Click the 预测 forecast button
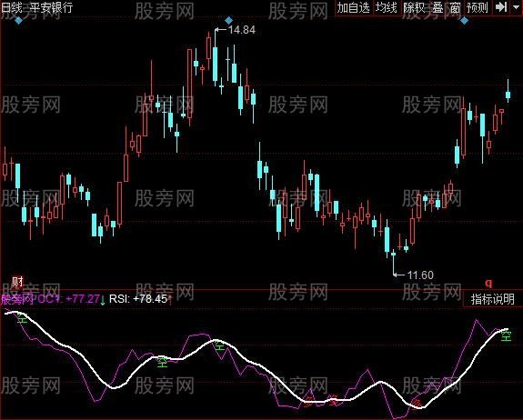Screen dimensions: 523x420 pyautogui.click(x=478, y=7)
